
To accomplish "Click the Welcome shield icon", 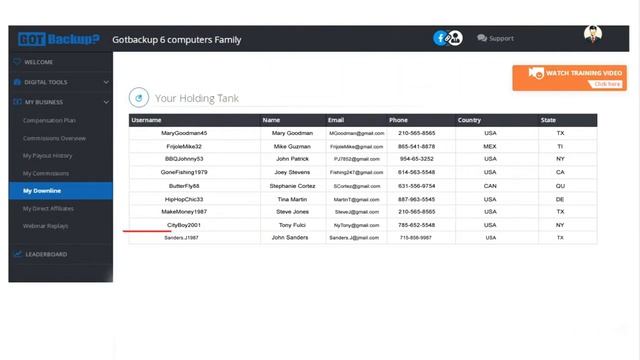I will pyautogui.click(x=17, y=62).
